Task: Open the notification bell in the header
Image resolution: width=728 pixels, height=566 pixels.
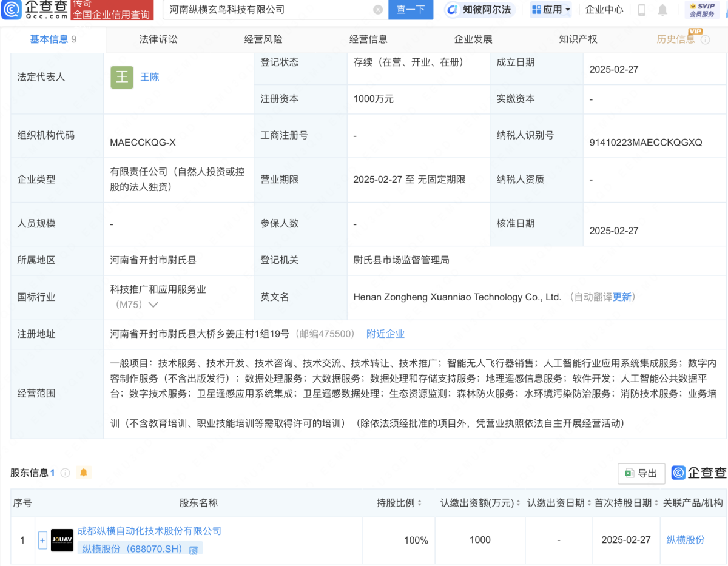Action: click(662, 10)
